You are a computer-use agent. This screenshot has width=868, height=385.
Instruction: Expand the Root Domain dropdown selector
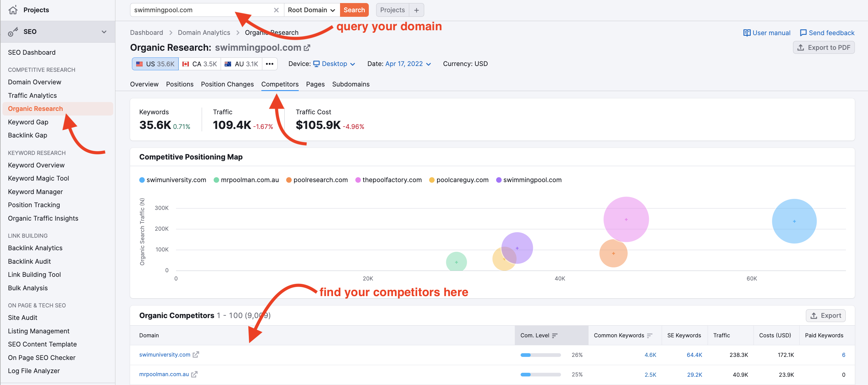(311, 9)
